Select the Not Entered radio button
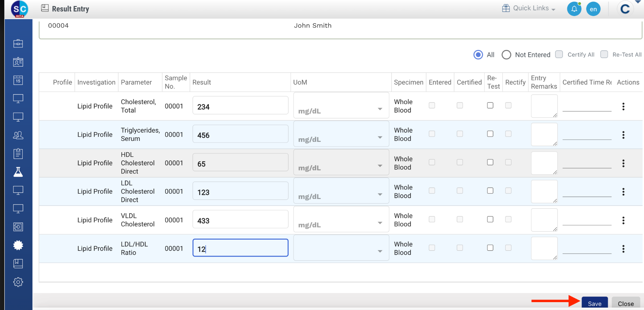The image size is (644, 310). pos(506,55)
